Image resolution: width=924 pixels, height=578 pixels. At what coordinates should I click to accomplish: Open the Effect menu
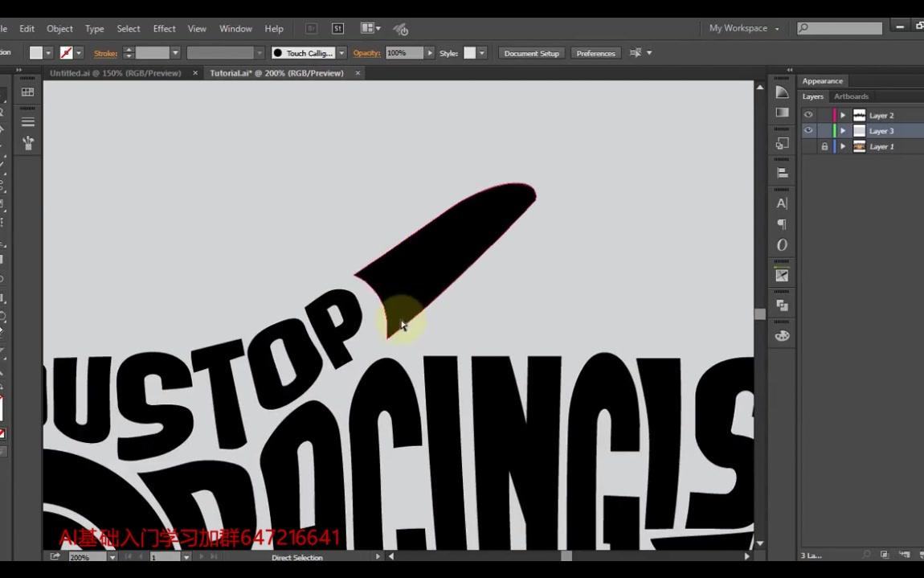(x=164, y=28)
